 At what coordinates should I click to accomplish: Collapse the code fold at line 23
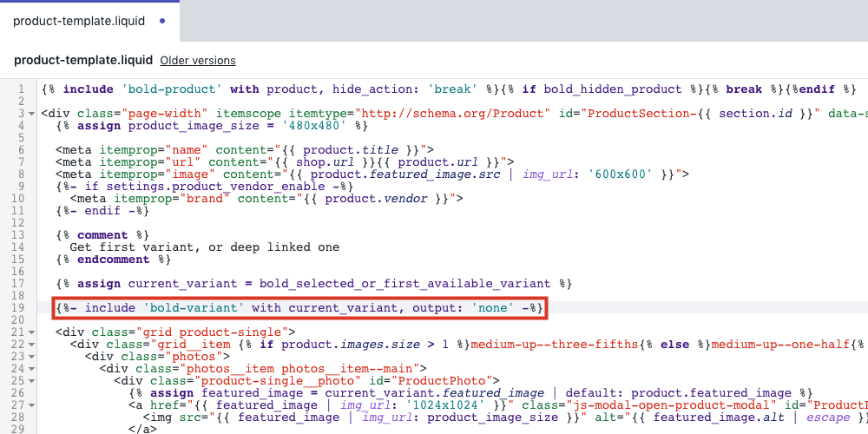31,357
